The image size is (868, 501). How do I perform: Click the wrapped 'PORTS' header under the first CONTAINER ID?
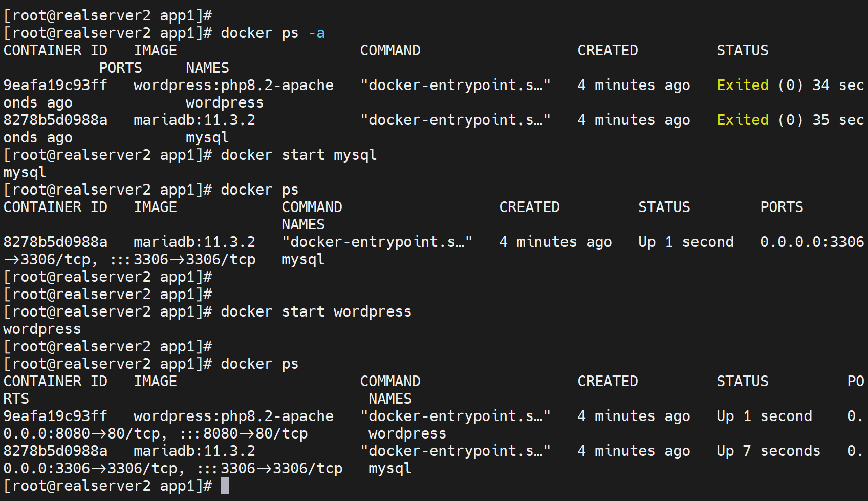coord(120,68)
